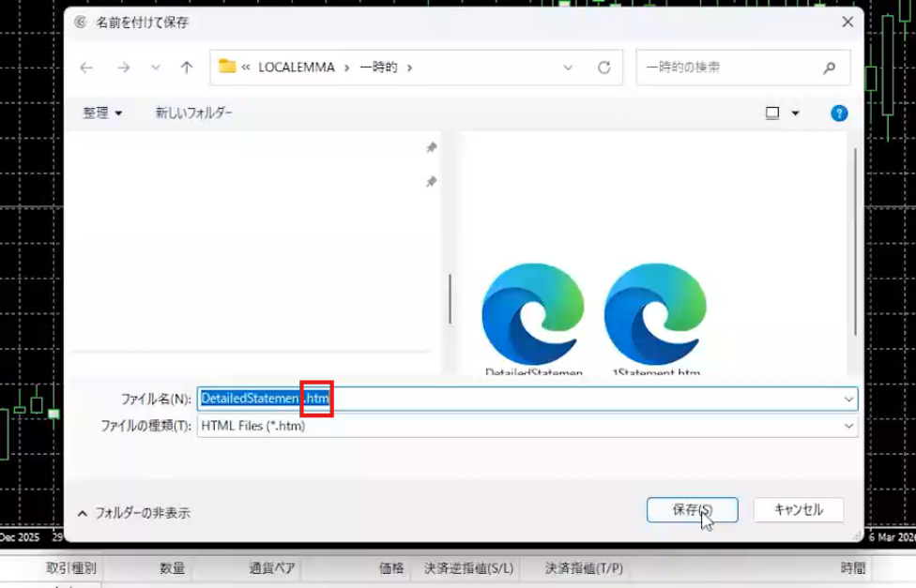This screenshot has width=916, height=588.
Task: Expand chevron after 一時的 in path
Action: [409, 68]
